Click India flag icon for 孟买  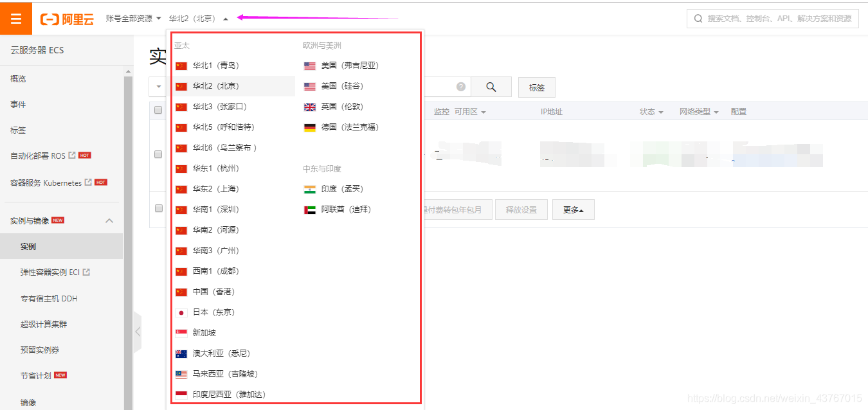(x=310, y=189)
